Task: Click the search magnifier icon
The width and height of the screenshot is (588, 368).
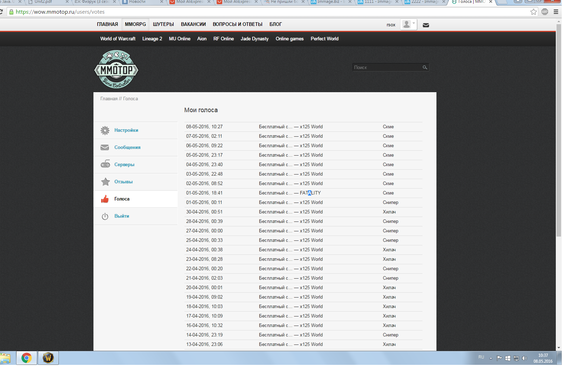Action: (425, 67)
